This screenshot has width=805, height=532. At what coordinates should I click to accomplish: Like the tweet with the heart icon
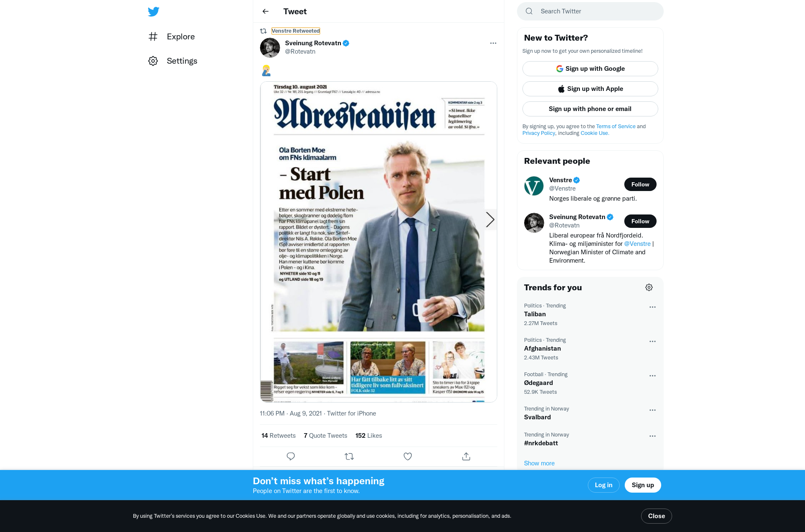click(x=408, y=456)
